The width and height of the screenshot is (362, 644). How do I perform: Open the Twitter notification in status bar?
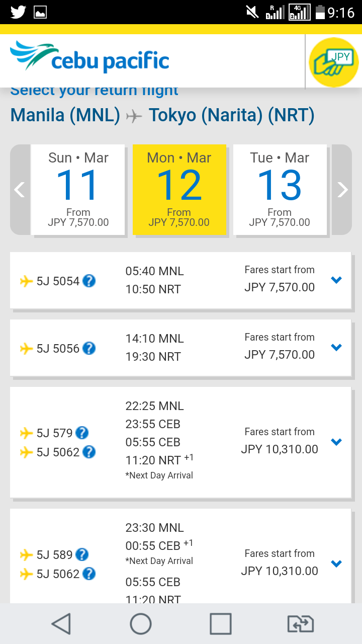(18, 12)
